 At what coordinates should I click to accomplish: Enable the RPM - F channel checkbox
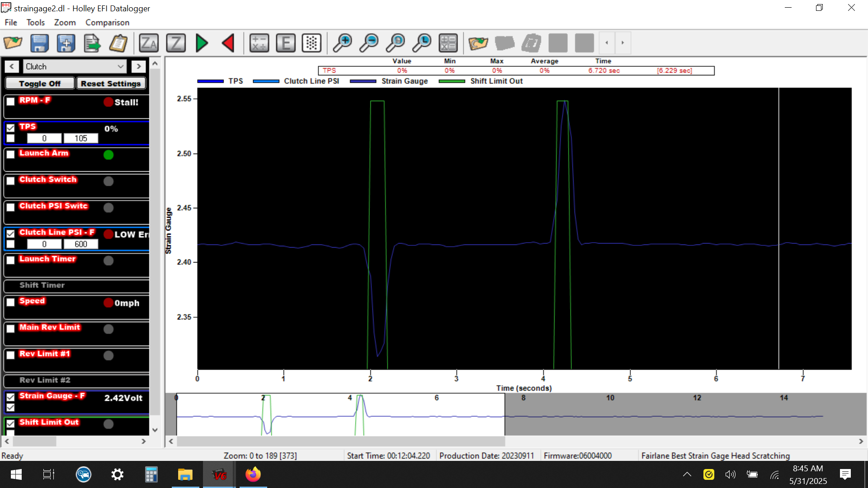point(11,102)
